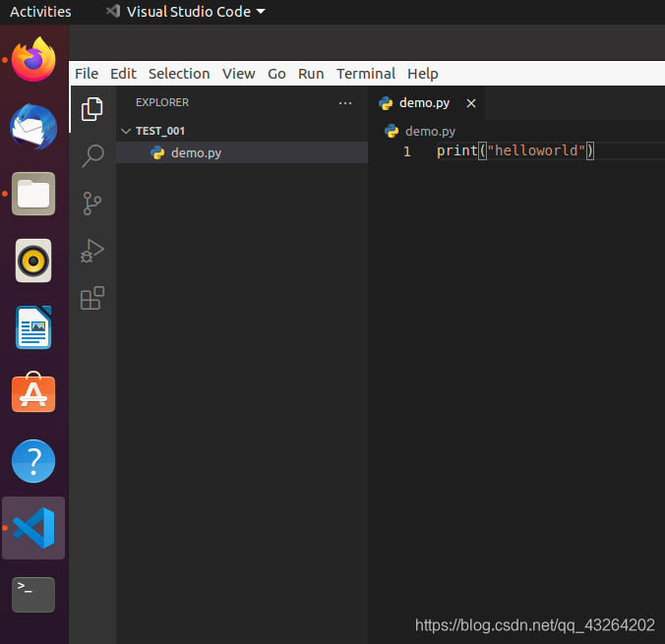The width and height of the screenshot is (665, 644).
Task: Open Help from the dock
Action: pyautogui.click(x=33, y=461)
